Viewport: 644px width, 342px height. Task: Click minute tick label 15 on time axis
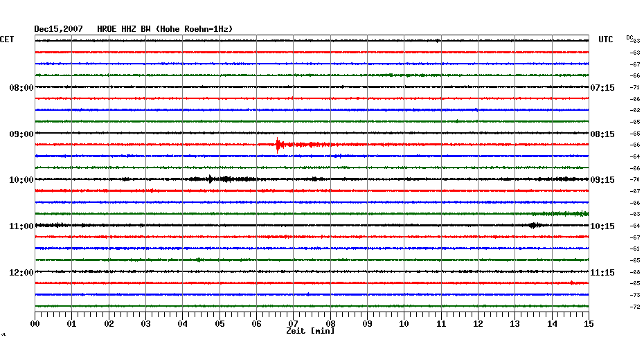tap(589, 324)
